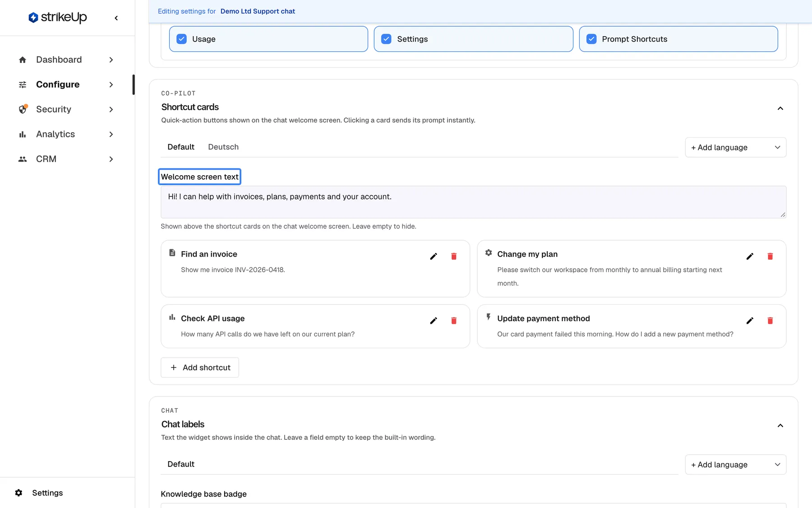Click the Analytics bar chart icon
The height and width of the screenshot is (508, 812).
click(x=23, y=134)
